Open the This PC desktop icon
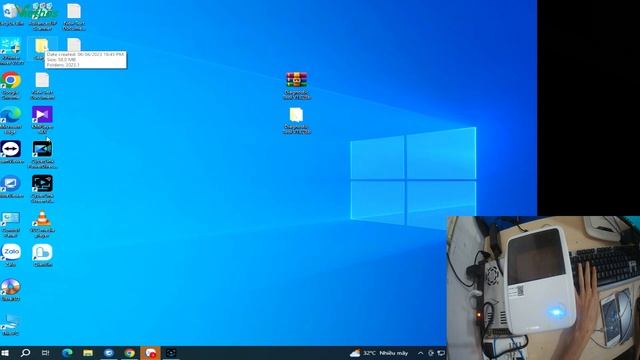640x360 pixels. coord(10,324)
